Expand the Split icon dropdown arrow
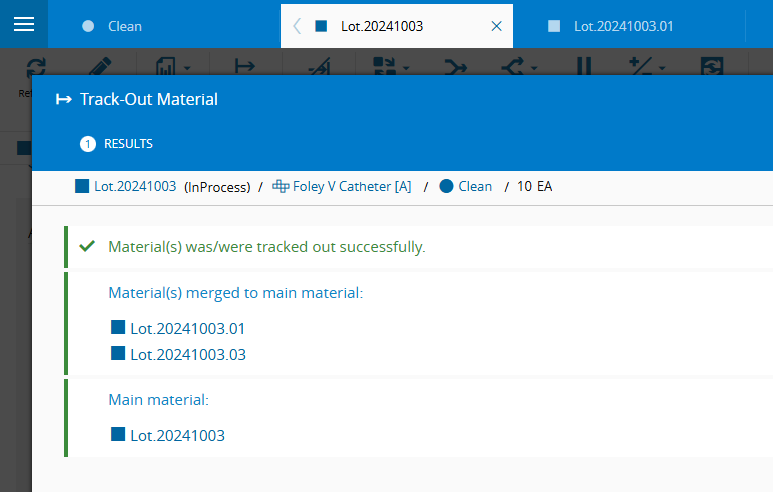This screenshot has width=773, height=492. pos(534,68)
